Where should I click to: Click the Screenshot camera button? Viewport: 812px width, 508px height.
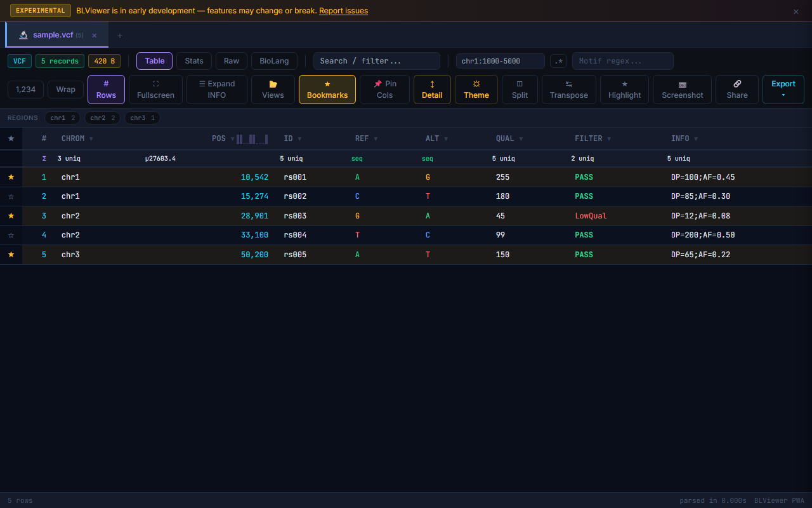682,90
